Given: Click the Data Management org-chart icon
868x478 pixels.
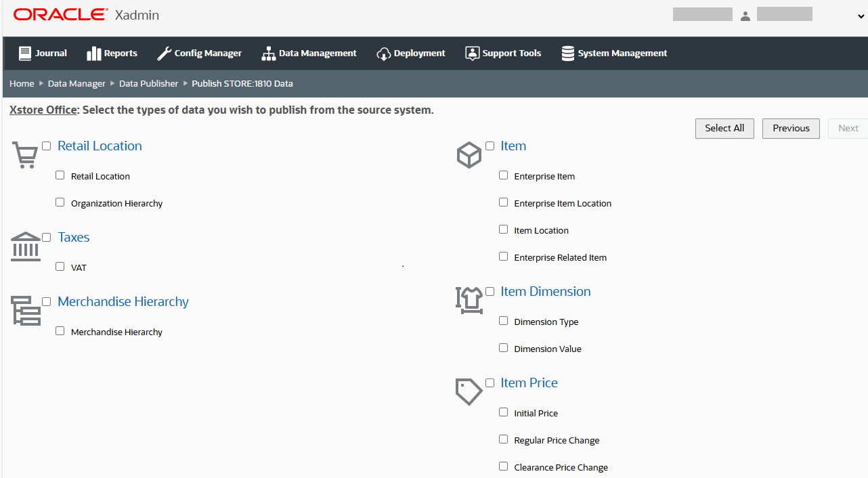Looking at the screenshot, I should [268, 53].
